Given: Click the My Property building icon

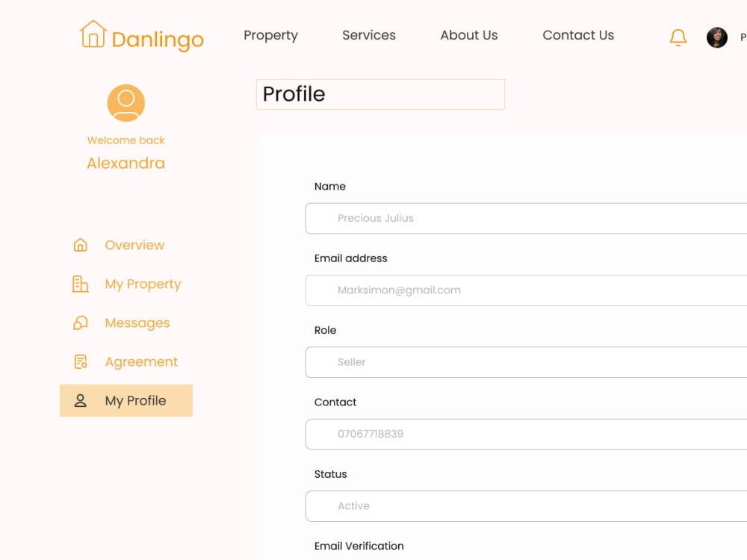Looking at the screenshot, I should [x=80, y=284].
